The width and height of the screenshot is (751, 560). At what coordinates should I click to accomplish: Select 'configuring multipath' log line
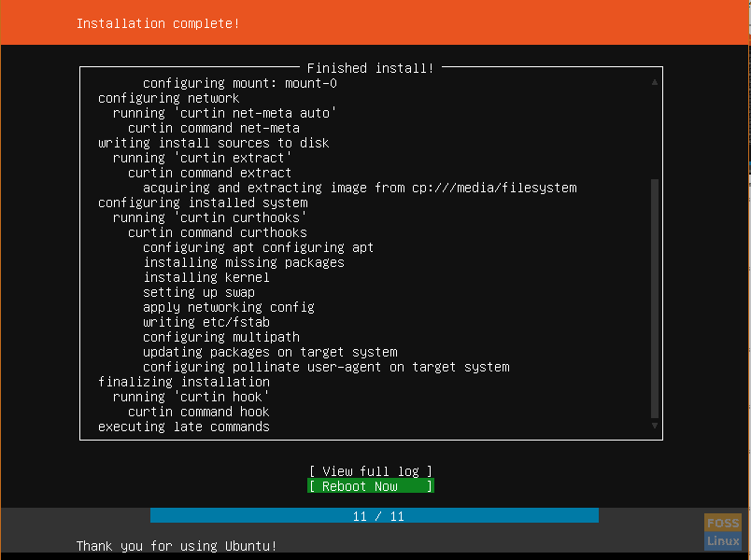pos(220,337)
